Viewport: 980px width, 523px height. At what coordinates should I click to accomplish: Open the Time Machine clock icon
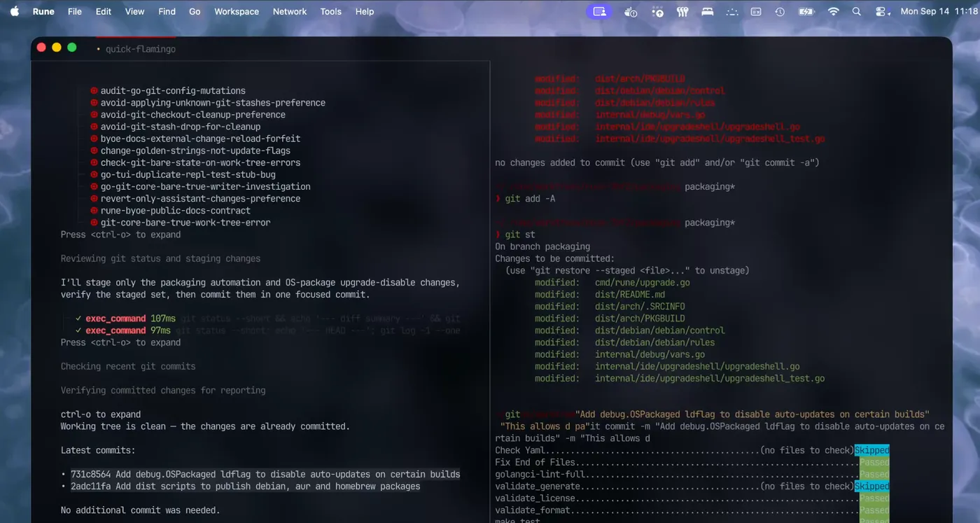tap(780, 11)
